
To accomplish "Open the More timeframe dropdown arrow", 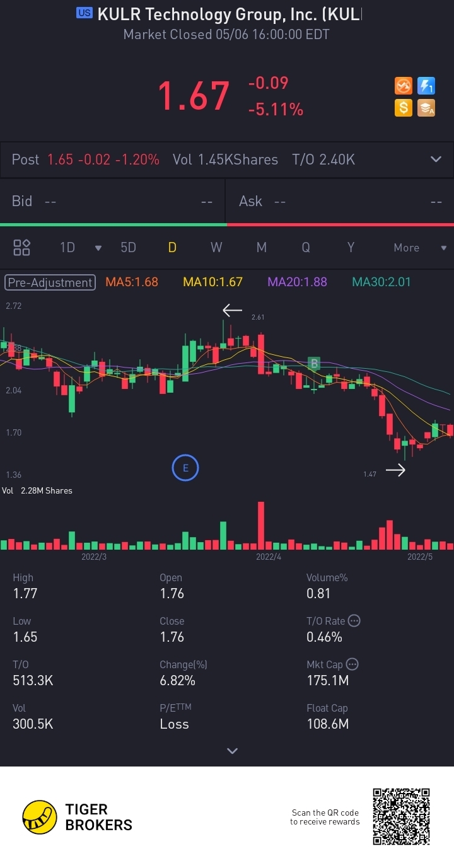I will [443, 248].
